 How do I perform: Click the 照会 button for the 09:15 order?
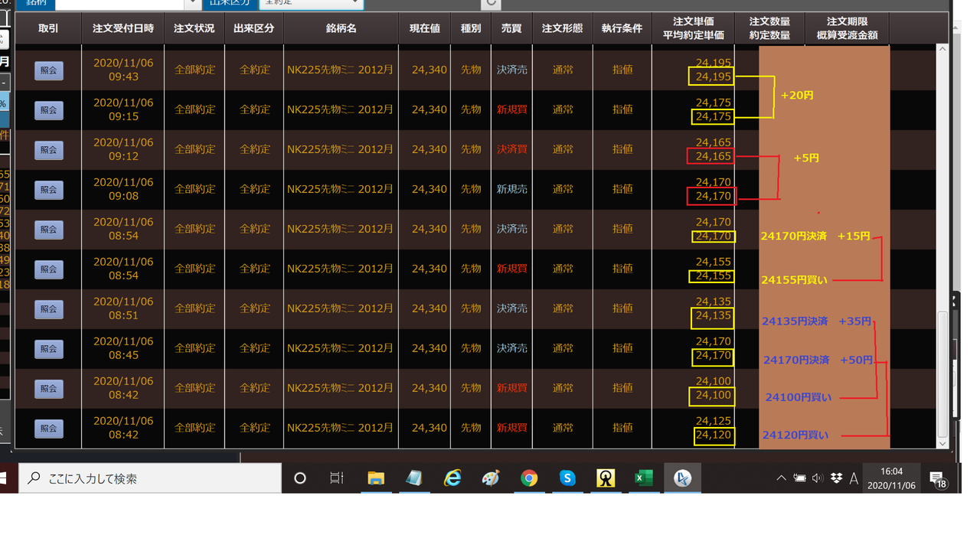coord(48,110)
